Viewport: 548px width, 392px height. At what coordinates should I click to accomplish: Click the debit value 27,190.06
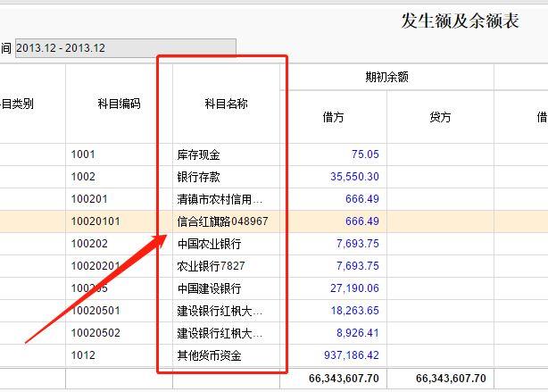coord(354,288)
